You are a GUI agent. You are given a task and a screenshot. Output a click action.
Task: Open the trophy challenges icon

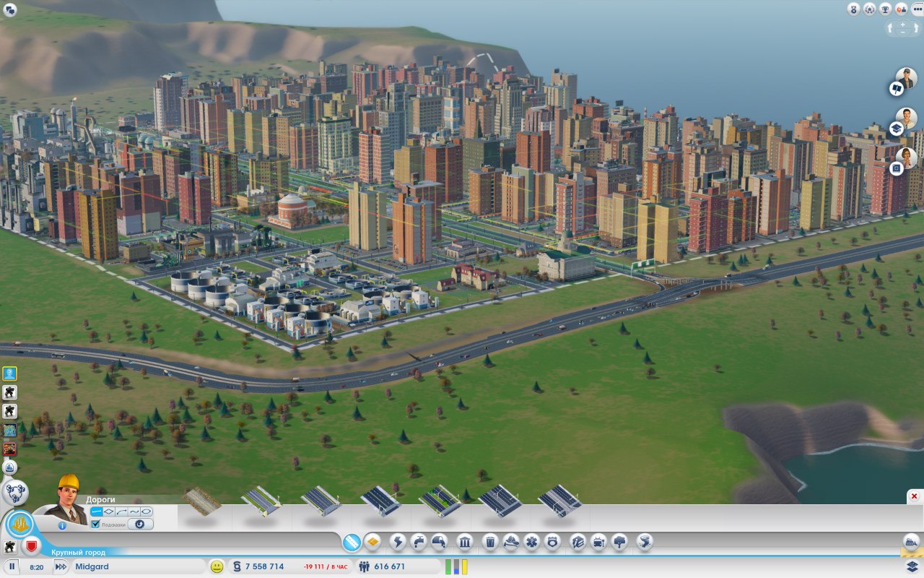885,9
